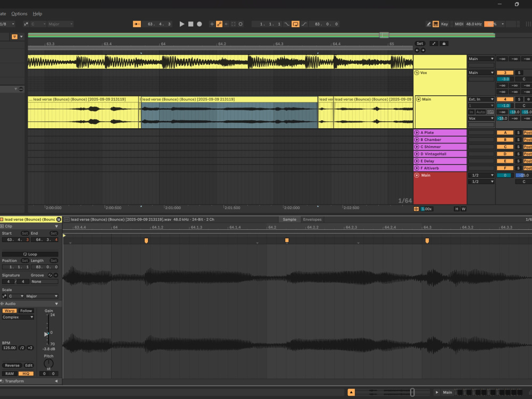This screenshot has height=399, width=532.
Task: Open MIDI map mode
Action: click(459, 24)
